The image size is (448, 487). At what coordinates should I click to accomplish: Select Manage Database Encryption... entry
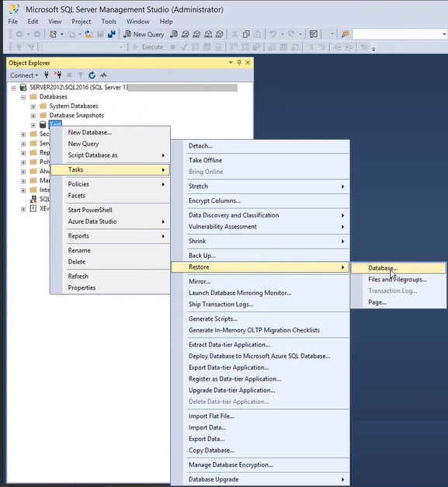(x=260, y=464)
